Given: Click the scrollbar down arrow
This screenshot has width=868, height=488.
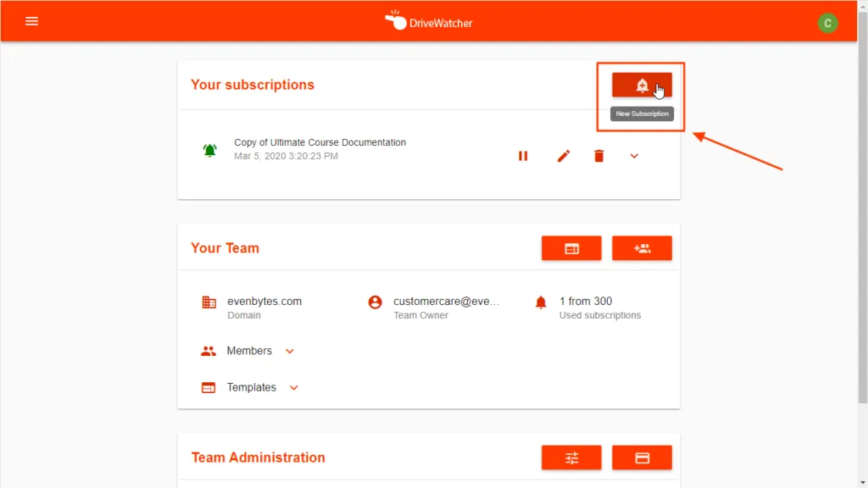Looking at the screenshot, I should pyautogui.click(x=862, y=483).
